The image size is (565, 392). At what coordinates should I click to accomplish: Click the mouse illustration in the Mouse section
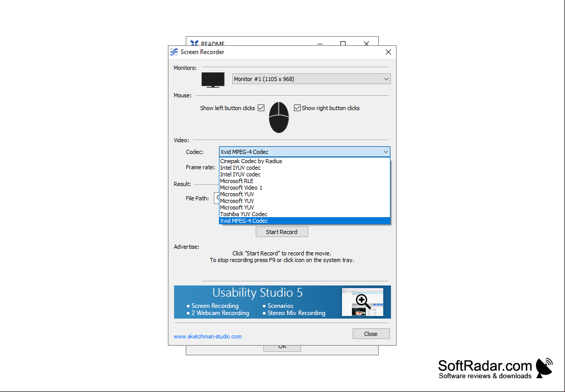[x=279, y=117]
